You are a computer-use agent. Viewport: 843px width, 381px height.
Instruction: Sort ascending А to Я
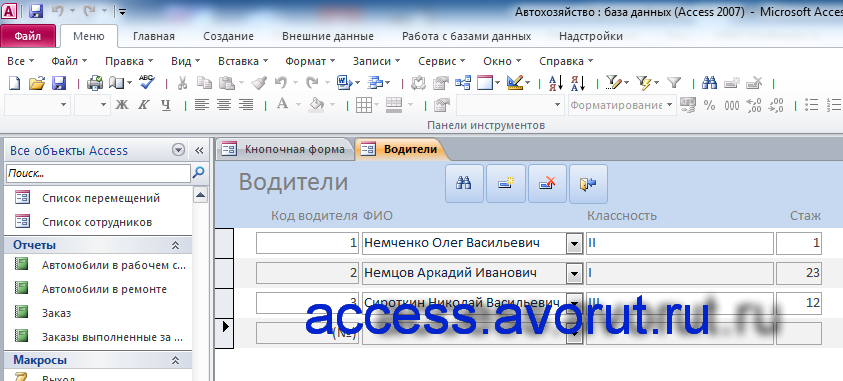tap(555, 83)
